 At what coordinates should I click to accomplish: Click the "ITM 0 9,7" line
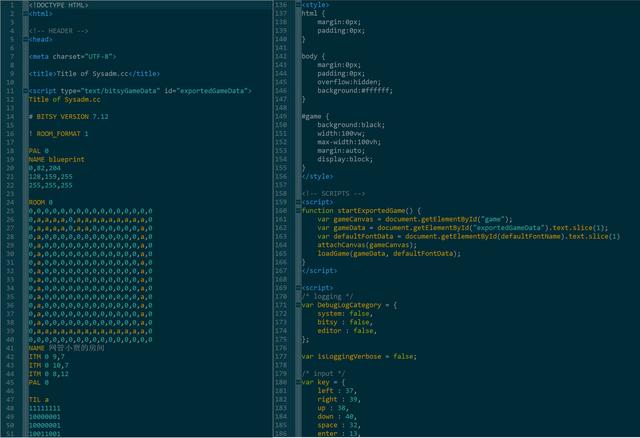point(47,356)
